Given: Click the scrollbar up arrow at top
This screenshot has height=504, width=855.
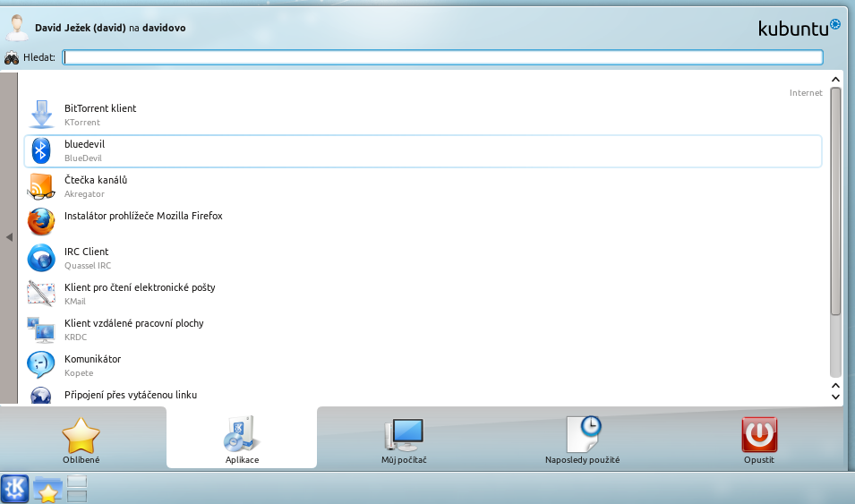Looking at the screenshot, I should point(835,80).
